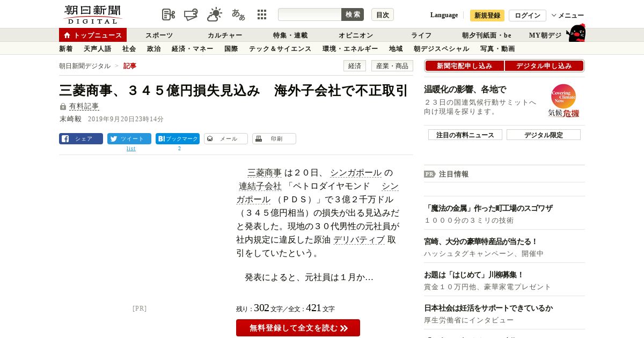Click 新聞宅配申し込み button
The height and width of the screenshot is (338, 644).
pyautogui.click(x=465, y=65)
